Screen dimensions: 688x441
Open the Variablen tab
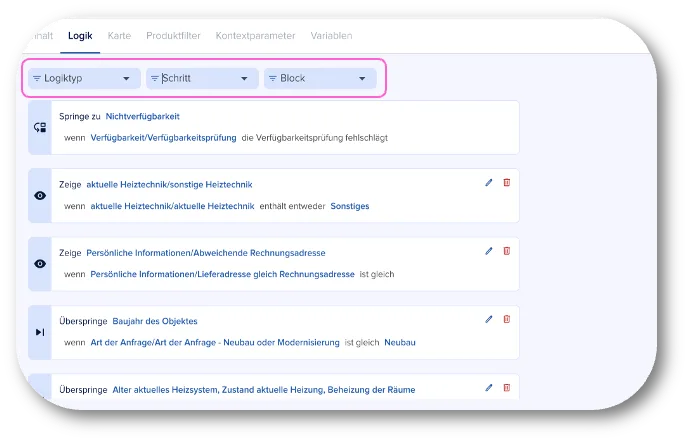tap(331, 36)
